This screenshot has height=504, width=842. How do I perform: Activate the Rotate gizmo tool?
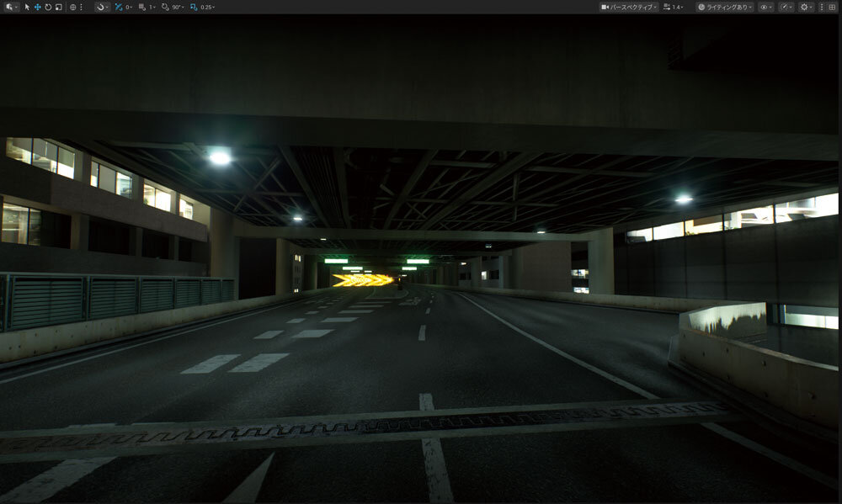[x=48, y=7]
